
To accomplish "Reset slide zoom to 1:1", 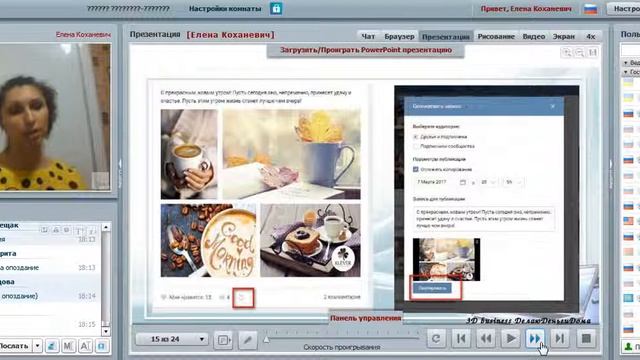I will (592, 52).
